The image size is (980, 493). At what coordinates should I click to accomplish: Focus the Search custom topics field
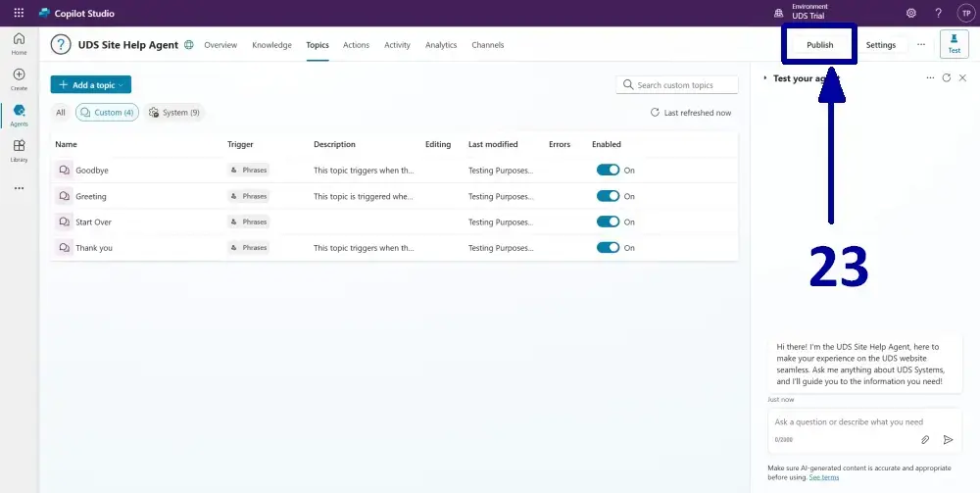(x=677, y=85)
